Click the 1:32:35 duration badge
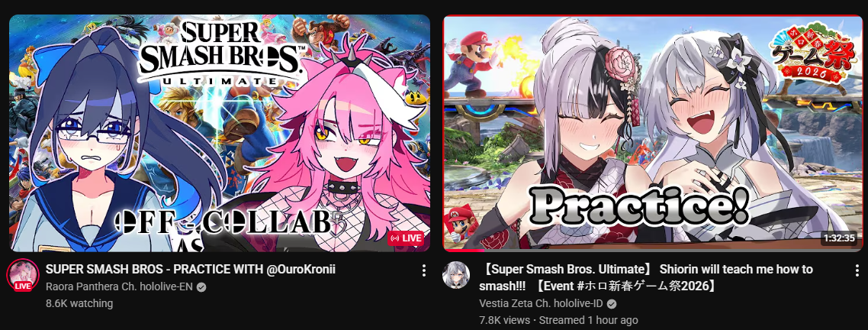868x330 pixels. [x=839, y=238]
